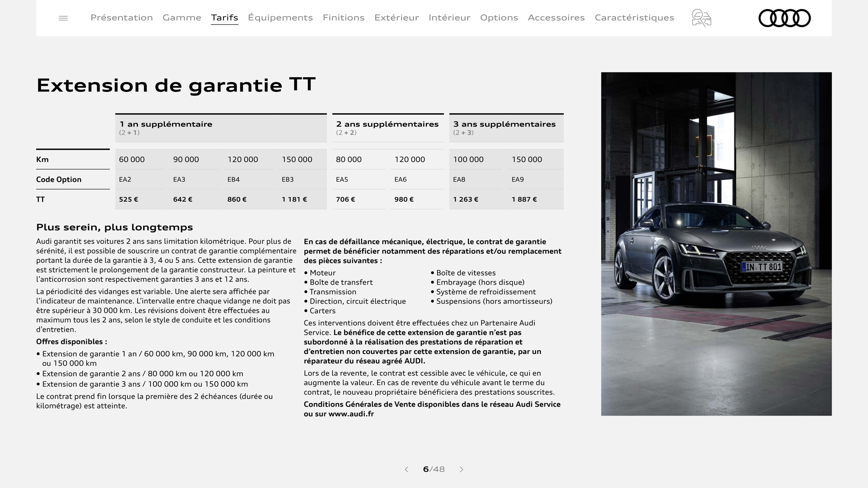
Task: Open the Accessoires tab
Action: [556, 17]
